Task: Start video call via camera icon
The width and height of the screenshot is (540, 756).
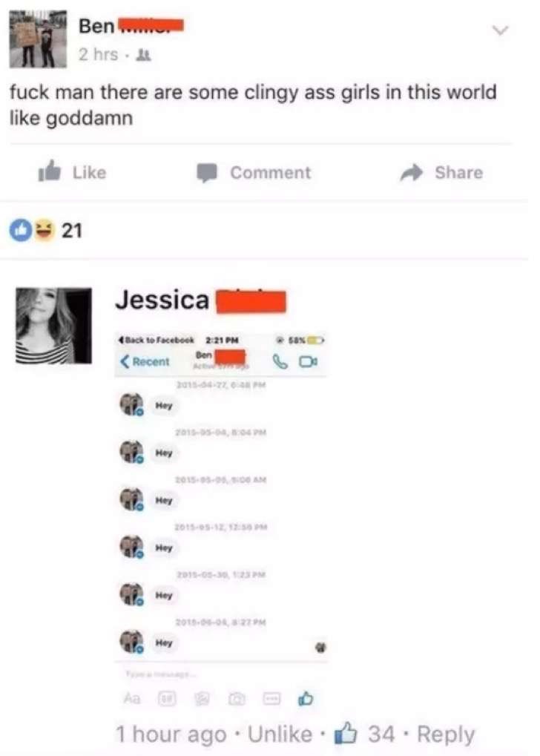Action: (308, 361)
